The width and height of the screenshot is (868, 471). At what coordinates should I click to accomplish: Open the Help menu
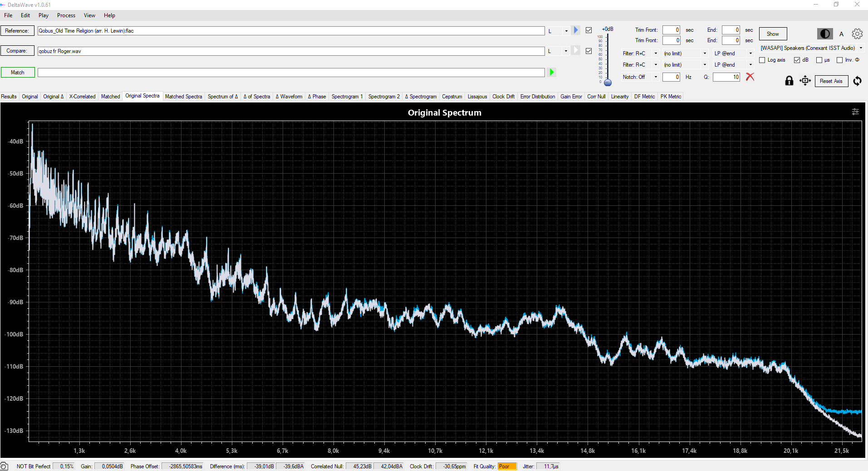click(x=109, y=15)
